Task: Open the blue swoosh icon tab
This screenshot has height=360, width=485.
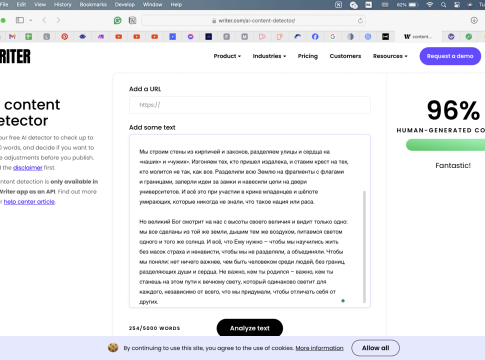Action: click(x=297, y=37)
